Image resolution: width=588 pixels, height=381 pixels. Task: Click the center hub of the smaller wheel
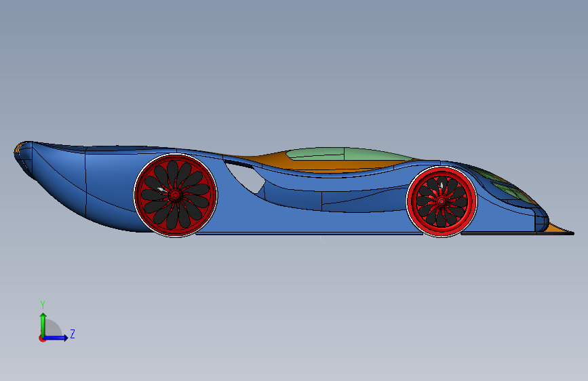[442, 202]
